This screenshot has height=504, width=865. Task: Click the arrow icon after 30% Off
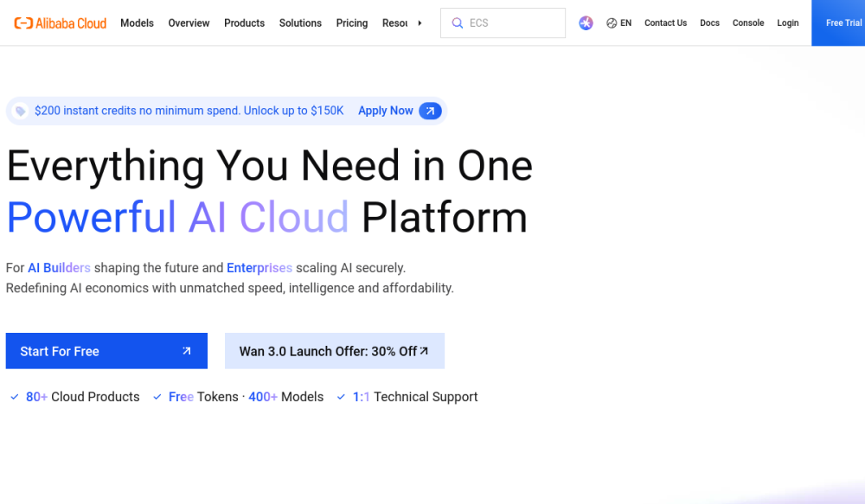click(x=424, y=350)
